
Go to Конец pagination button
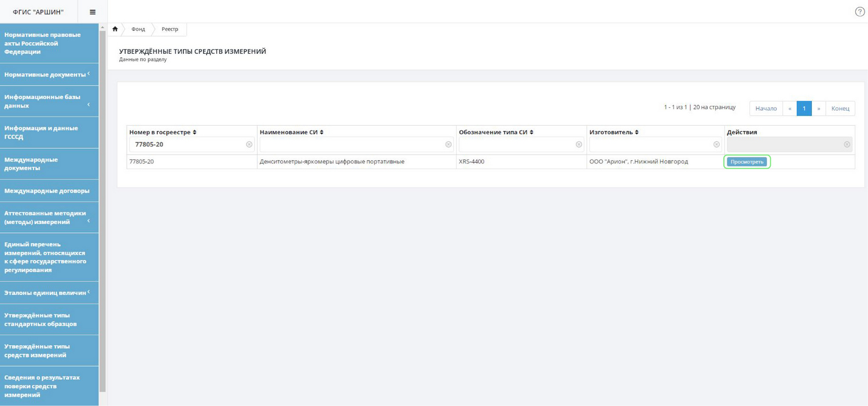pyautogui.click(x=840, y=108)
